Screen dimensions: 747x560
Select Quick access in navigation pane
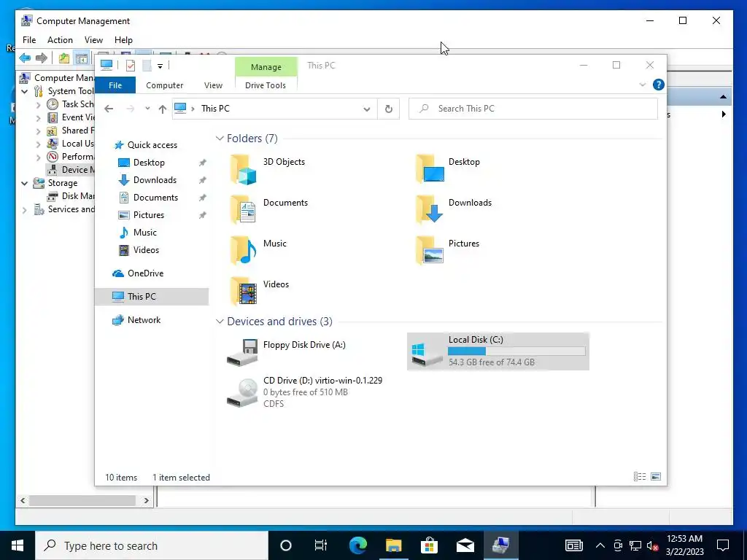coord(152,145)
